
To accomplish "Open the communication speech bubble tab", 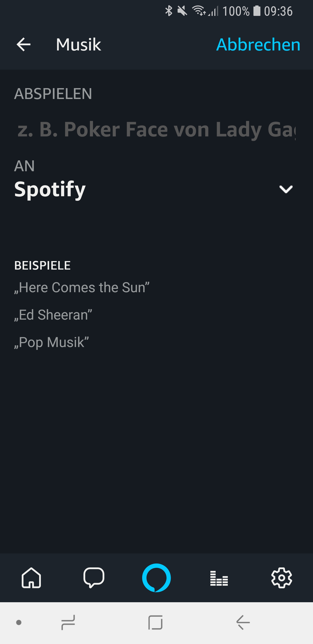I will tap(94, 577).
